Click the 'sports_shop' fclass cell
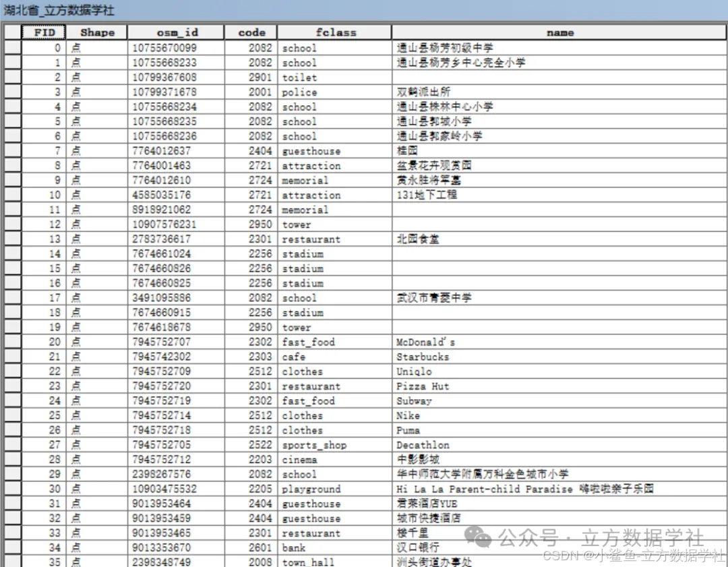The width and height of the screenshot is (728, 567). [x=335, y=445]
